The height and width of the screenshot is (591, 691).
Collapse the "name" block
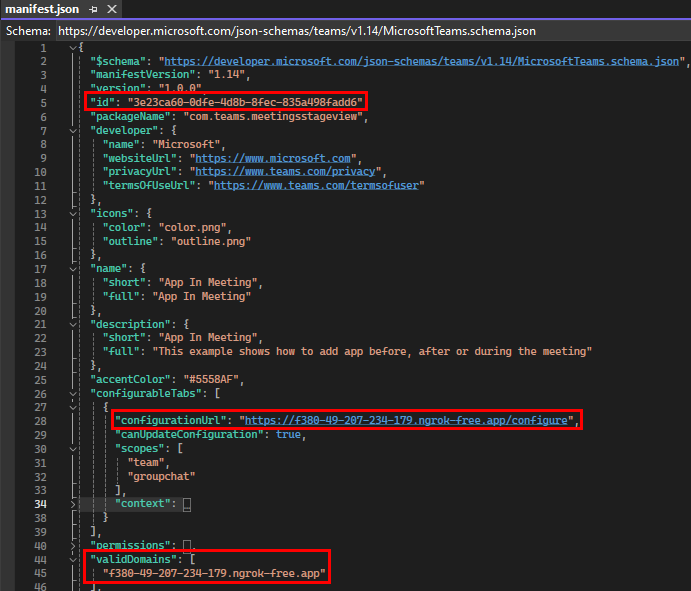click(73, 268)
